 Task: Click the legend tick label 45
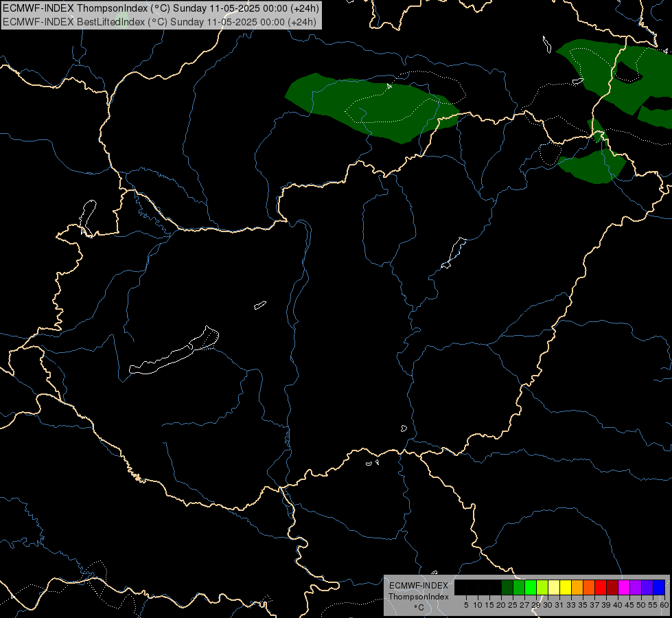click(630, 605)
